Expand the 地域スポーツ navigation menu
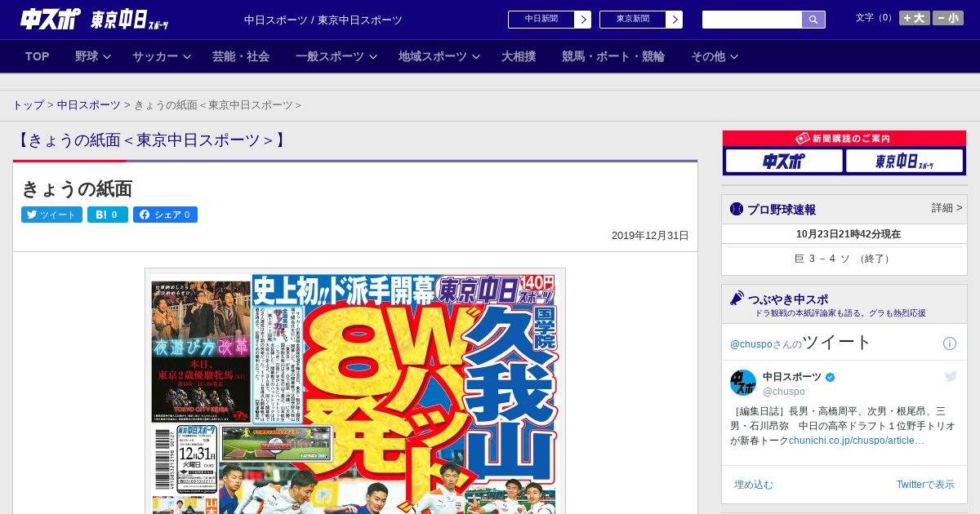Screen dimensions: 980x514 439,56
